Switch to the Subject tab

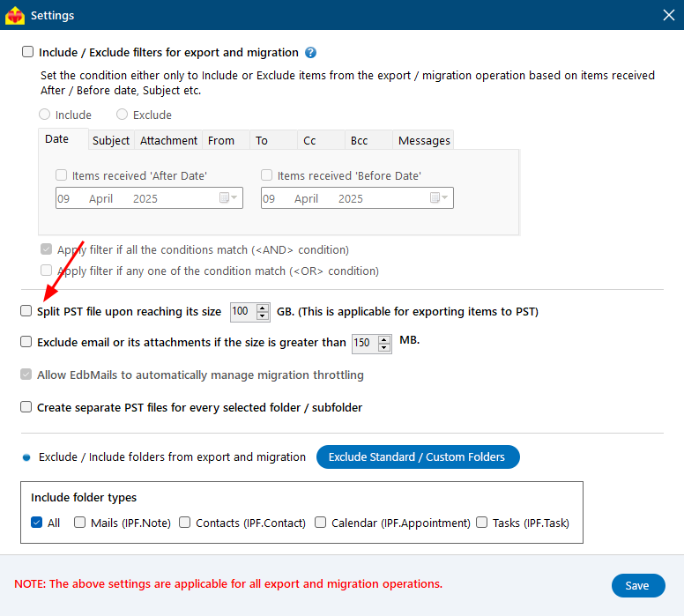coord(111,140)
